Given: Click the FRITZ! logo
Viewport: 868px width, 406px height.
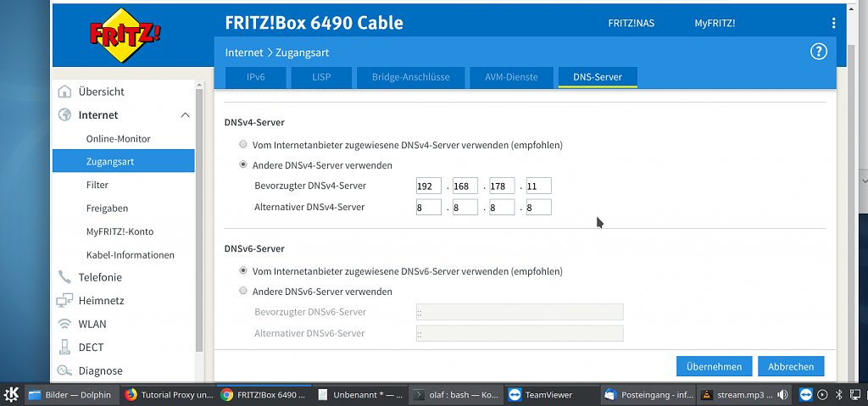Looking at the screenshot, I should pos(125,35).
